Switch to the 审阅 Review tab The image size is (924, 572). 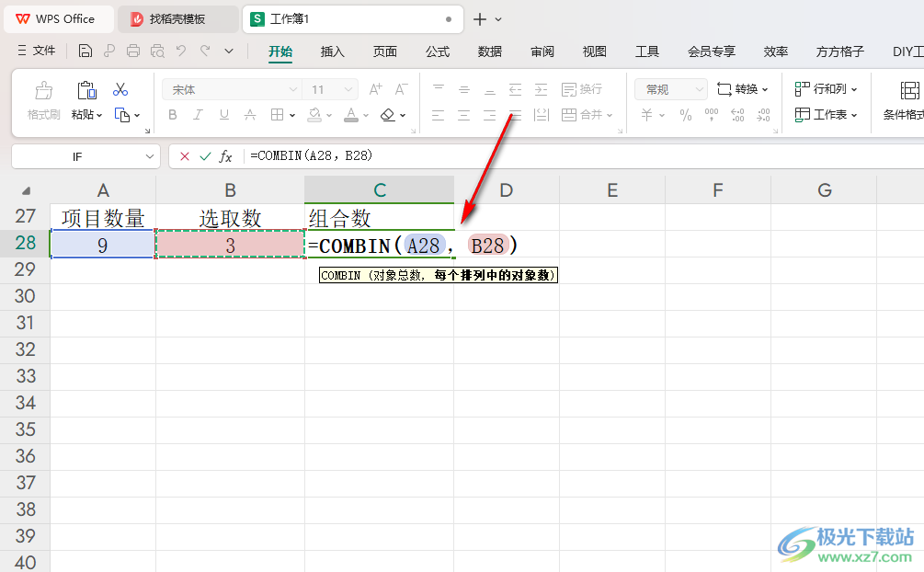[x=542, y=51]
